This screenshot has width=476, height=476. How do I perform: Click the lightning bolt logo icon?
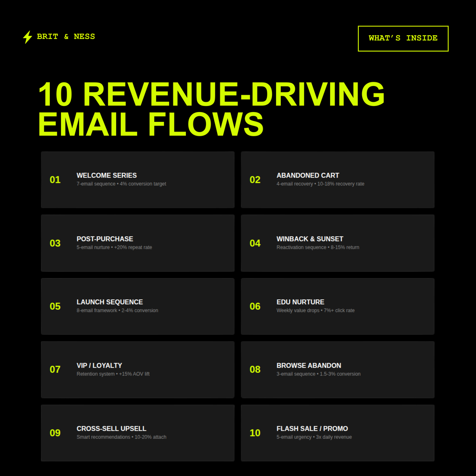(27, 37)
